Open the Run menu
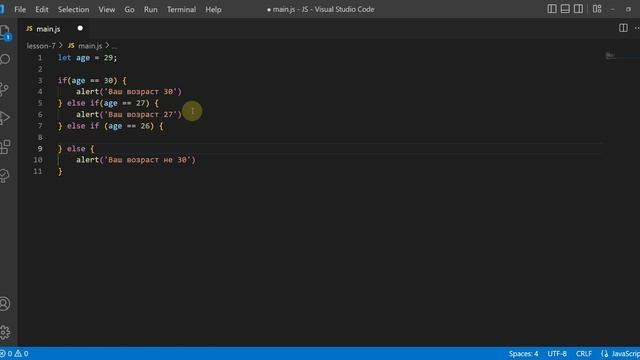 click(x=151, y=9)
